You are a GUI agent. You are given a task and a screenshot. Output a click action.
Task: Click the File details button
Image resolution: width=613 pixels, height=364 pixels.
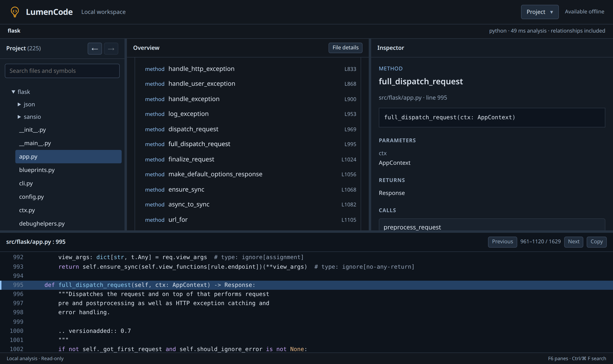[x=345, y=48]
